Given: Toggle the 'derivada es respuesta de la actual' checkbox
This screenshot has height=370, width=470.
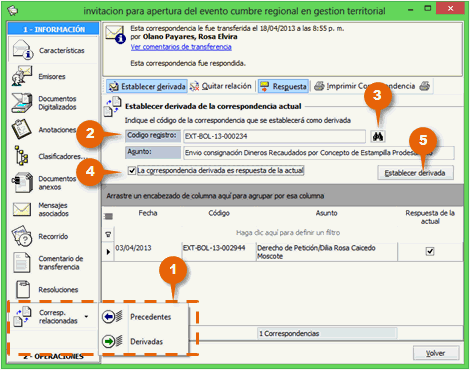Looking at the screenshot, I should (132, 171).
